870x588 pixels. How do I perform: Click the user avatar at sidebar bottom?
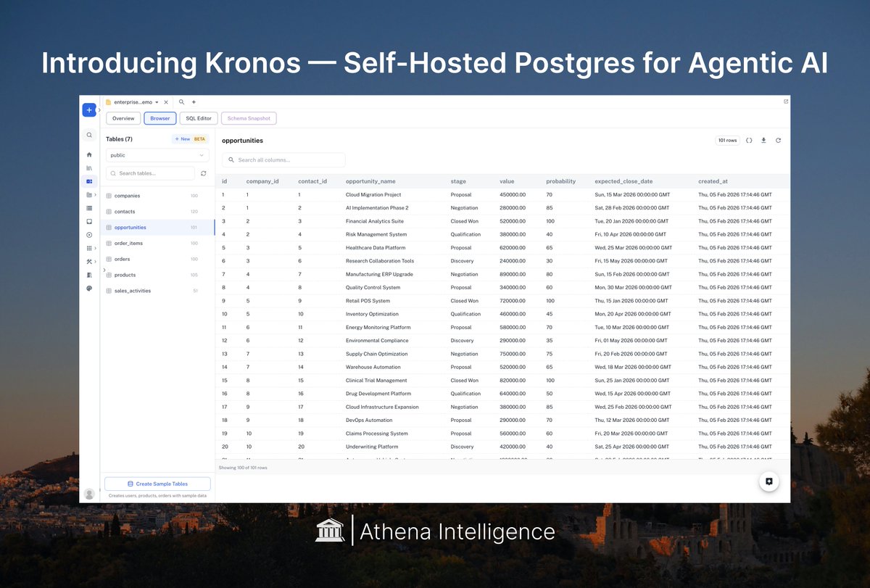(x=89, y=494)
